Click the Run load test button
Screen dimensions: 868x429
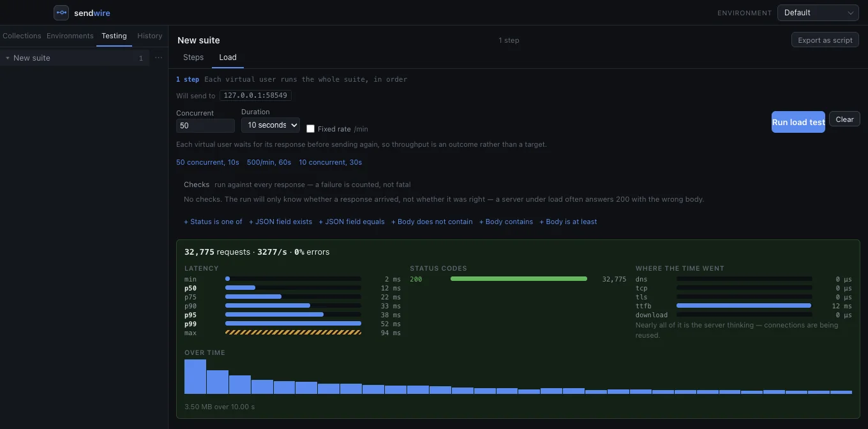798,122
